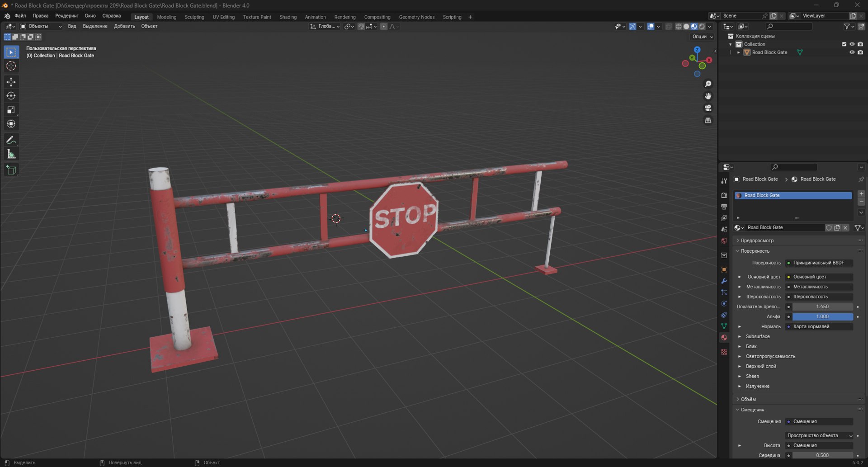Open the Tool properties tab
Screen dimensions: 868x467
pyautogui.click(x=724, y=181)
